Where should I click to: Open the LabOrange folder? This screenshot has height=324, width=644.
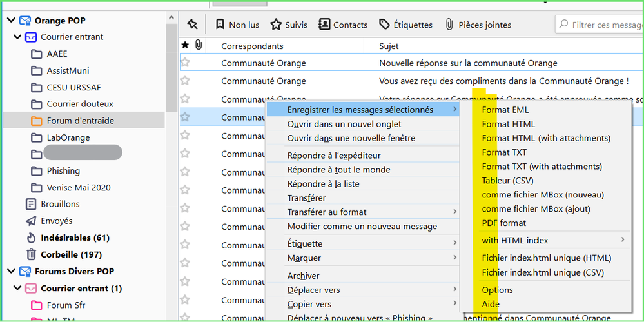pyautogui.click(x=68, y=137)
